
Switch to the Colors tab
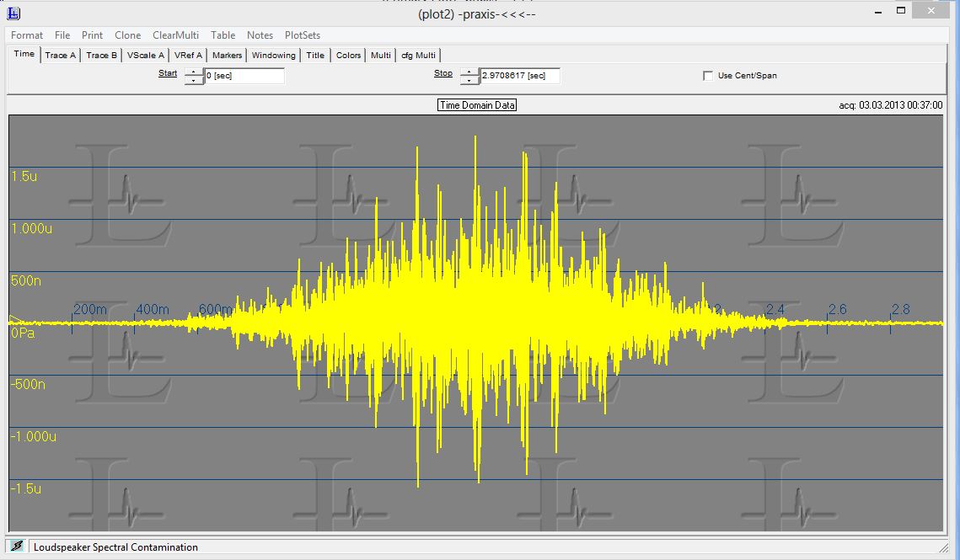point(348,55)
